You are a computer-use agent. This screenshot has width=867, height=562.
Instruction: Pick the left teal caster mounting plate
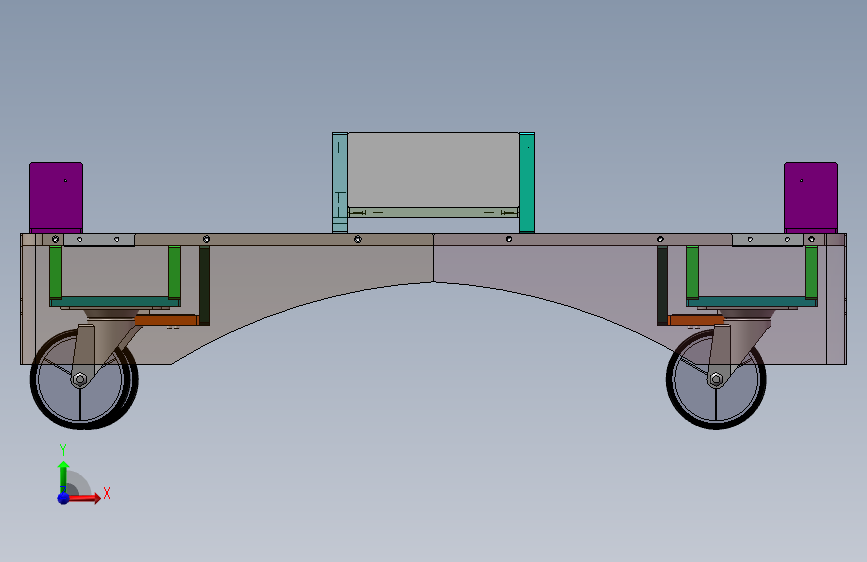pos(115,302)
